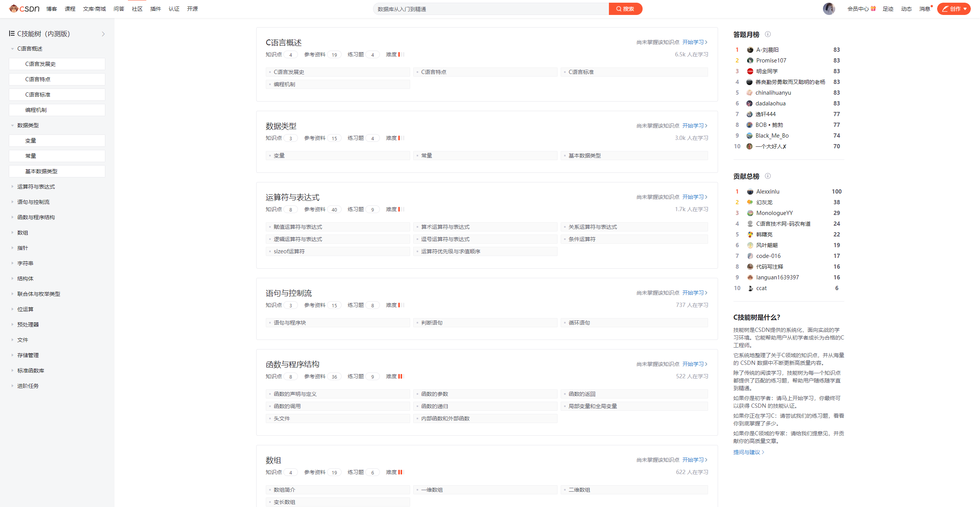Open the 循环语句 knowledge point

[x=634, y=323]
